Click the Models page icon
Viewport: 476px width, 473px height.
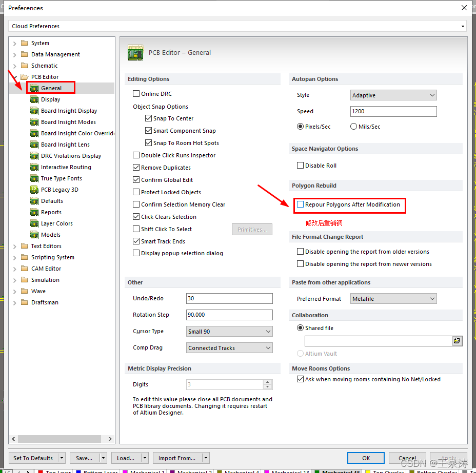point(34,235)
